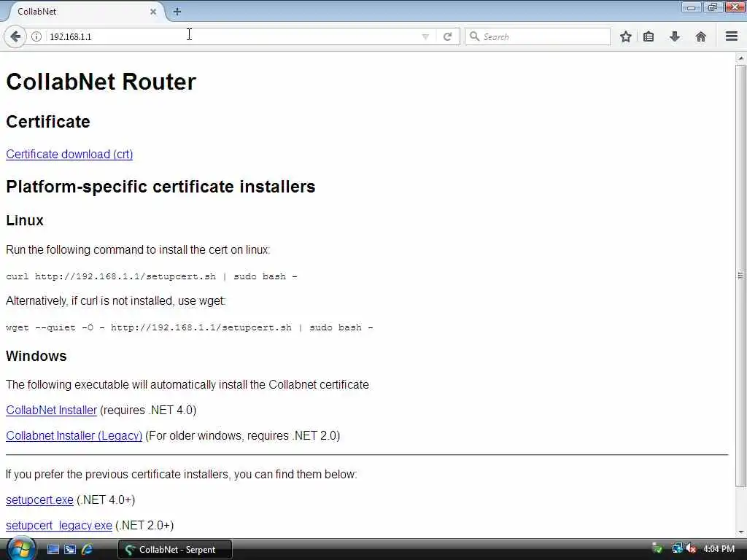Click the Linux heading
The width and height of the screenshot is (747, 560).
[25, 220]
